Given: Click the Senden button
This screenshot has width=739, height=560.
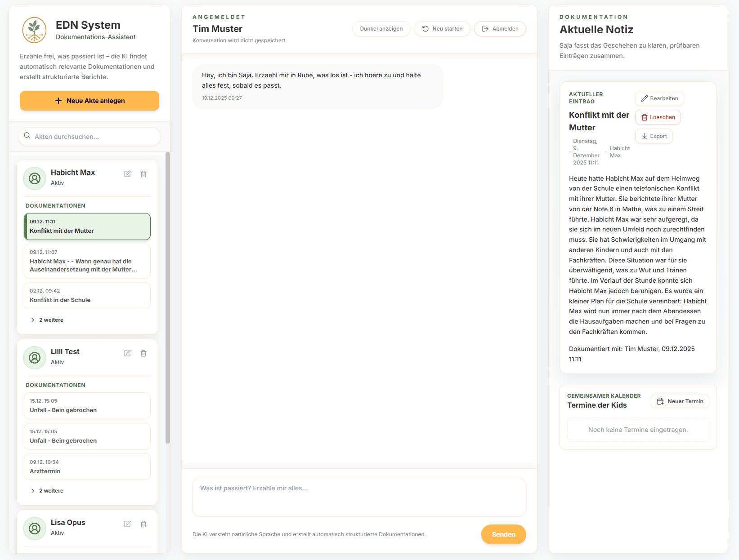Looking at the screenshot, I should pos(503,534).
